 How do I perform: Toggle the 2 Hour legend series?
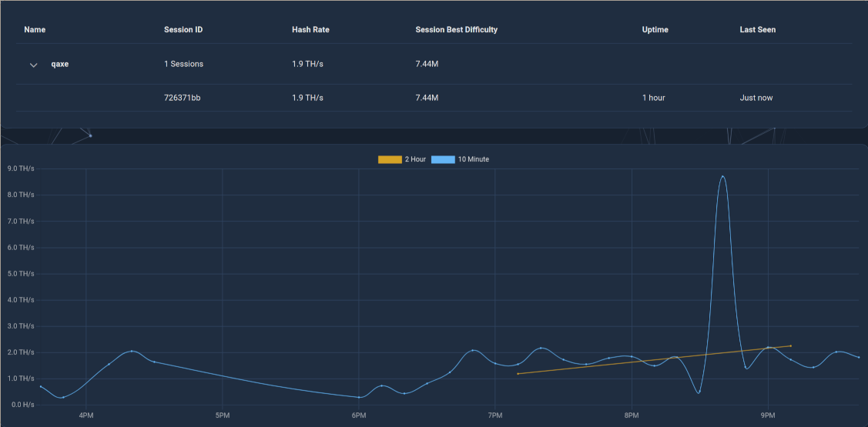pos(402,159)
